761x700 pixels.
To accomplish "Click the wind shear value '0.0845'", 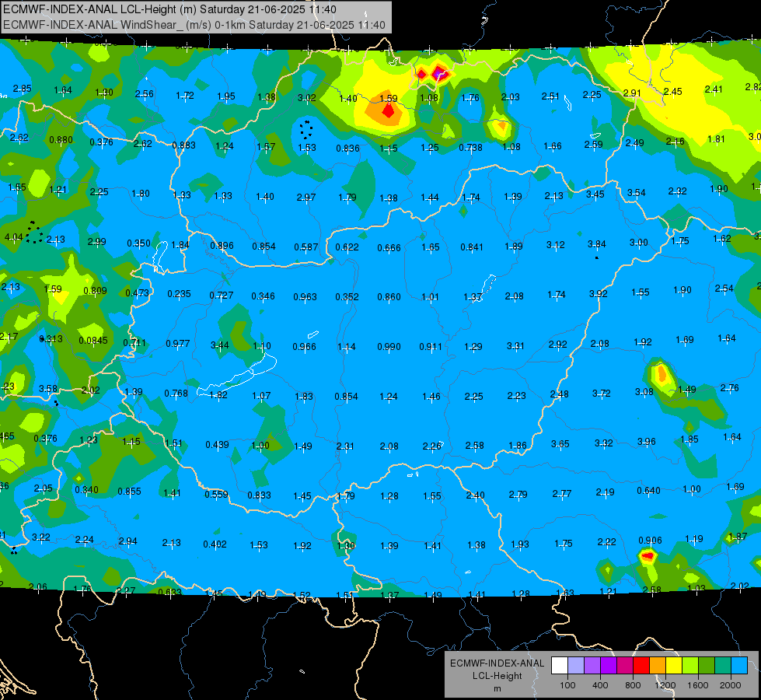I will (x=93, y=341).
